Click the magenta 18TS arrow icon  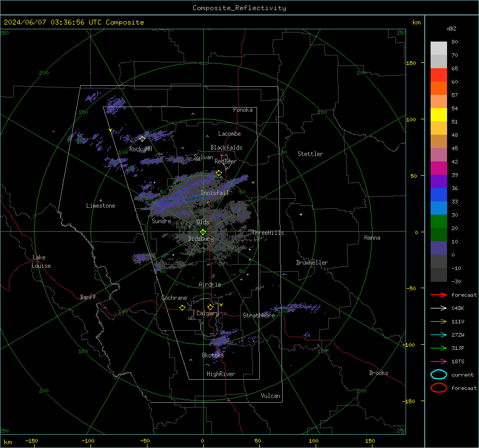pyautogui.click(x=439, y=362)
